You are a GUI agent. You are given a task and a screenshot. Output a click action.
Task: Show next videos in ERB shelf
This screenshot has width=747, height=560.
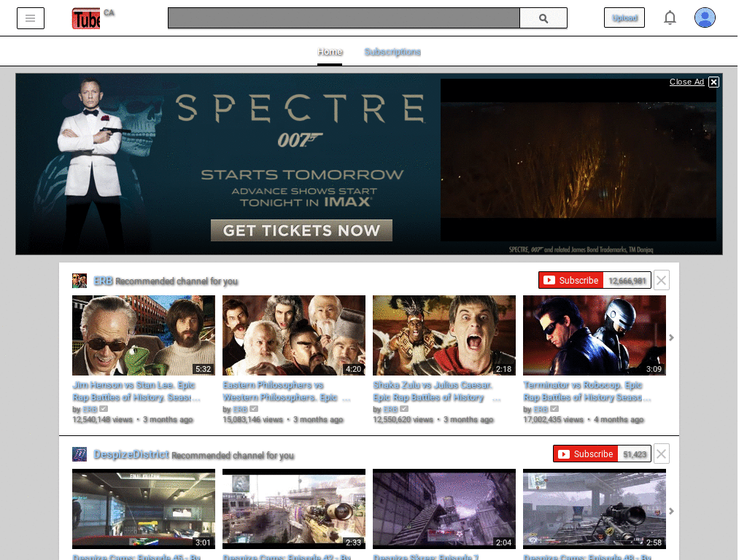[x=671, y=338]
